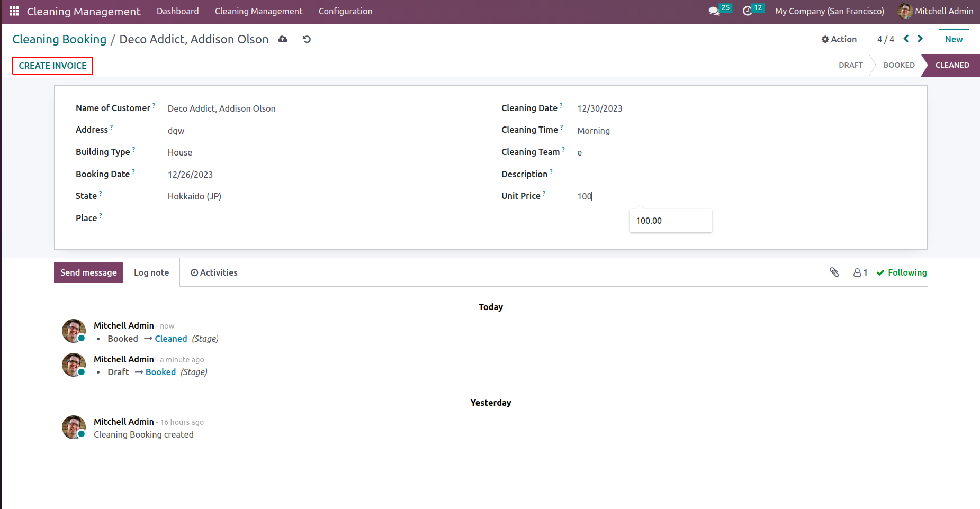
Task: Open the apps grid menu icon
Action: [14, 11]
